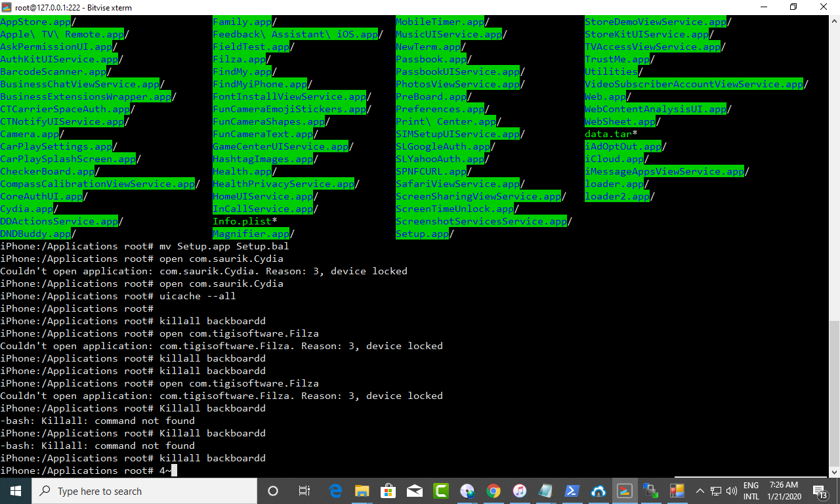The width and height of the screenshot is (840, 504).
Task: Click the network status tray icon
Action: point(717,491)
